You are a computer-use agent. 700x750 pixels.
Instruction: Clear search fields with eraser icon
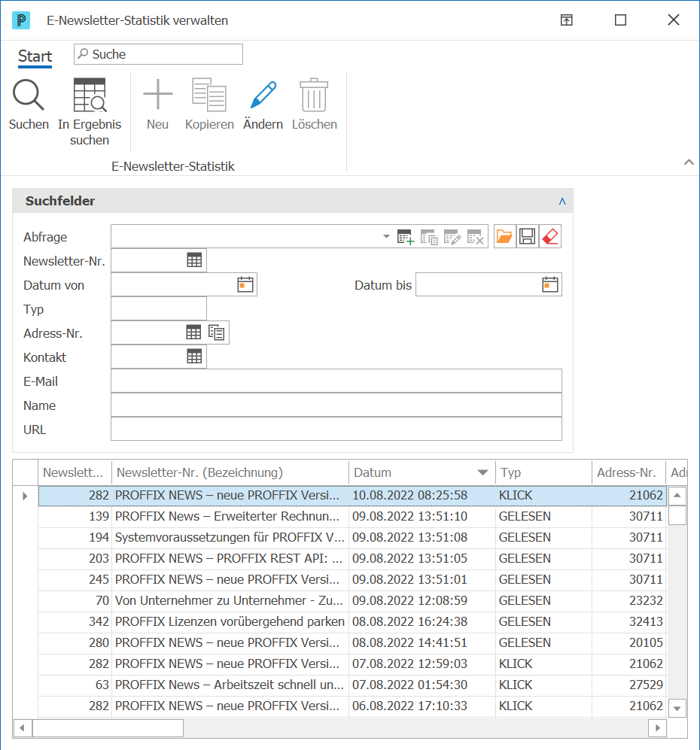coord(550,236)
